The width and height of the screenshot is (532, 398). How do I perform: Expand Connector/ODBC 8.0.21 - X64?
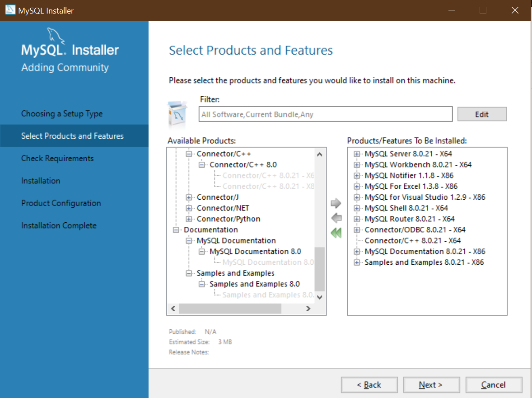click(357, 230)
